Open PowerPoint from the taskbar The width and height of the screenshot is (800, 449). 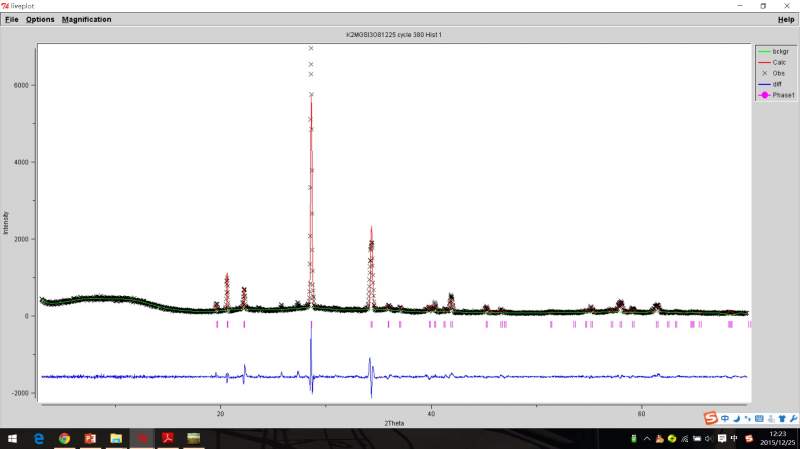tap(90, 438)
